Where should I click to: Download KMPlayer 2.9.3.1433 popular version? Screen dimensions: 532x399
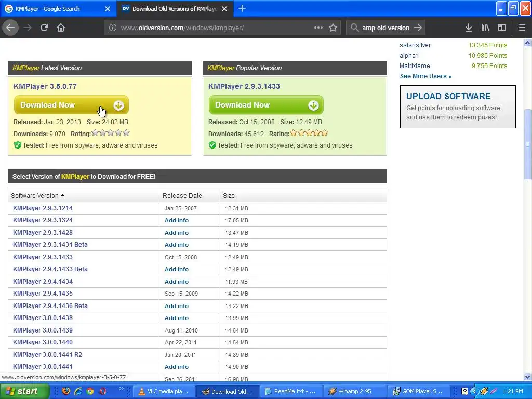(266, 105)
